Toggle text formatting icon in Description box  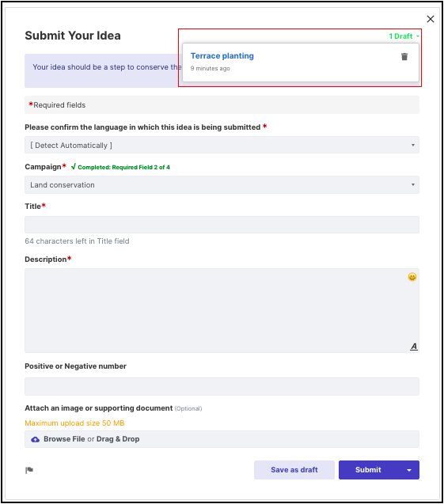point(413,347)
